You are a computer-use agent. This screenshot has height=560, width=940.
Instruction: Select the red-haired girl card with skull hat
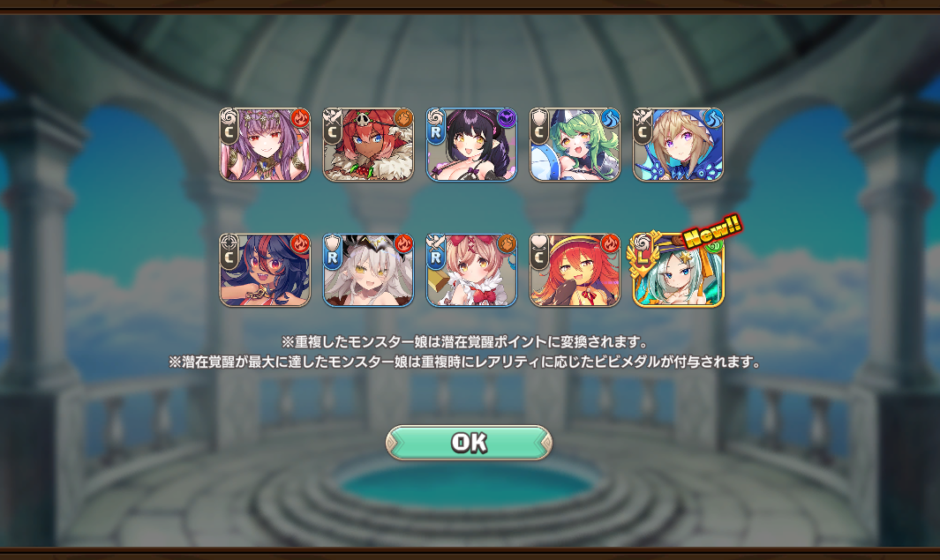click(x=368, y=145)
